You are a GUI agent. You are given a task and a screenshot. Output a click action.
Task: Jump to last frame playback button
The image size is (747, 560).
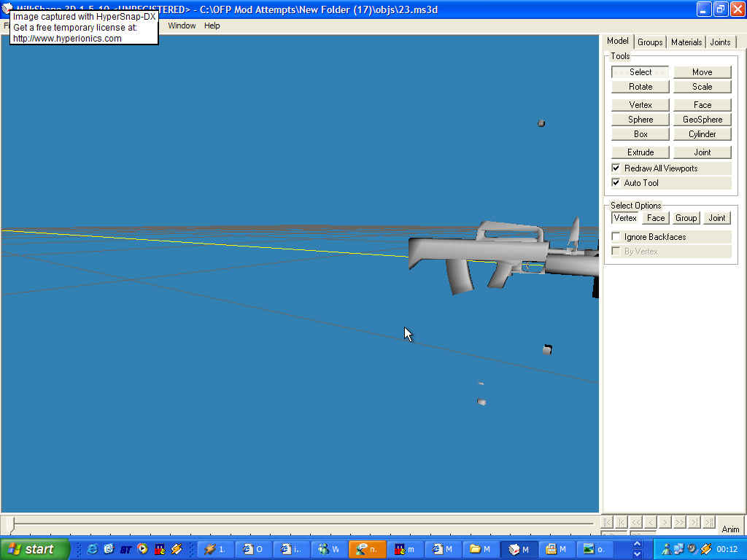(708, 522)
